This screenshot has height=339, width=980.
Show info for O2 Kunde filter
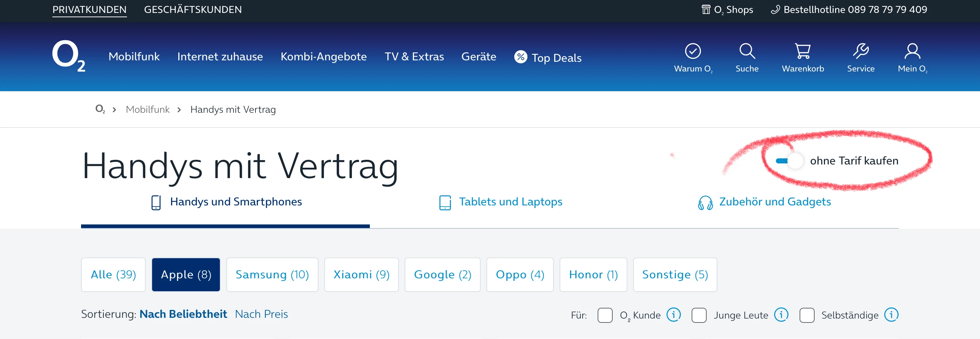pos(673,315)
